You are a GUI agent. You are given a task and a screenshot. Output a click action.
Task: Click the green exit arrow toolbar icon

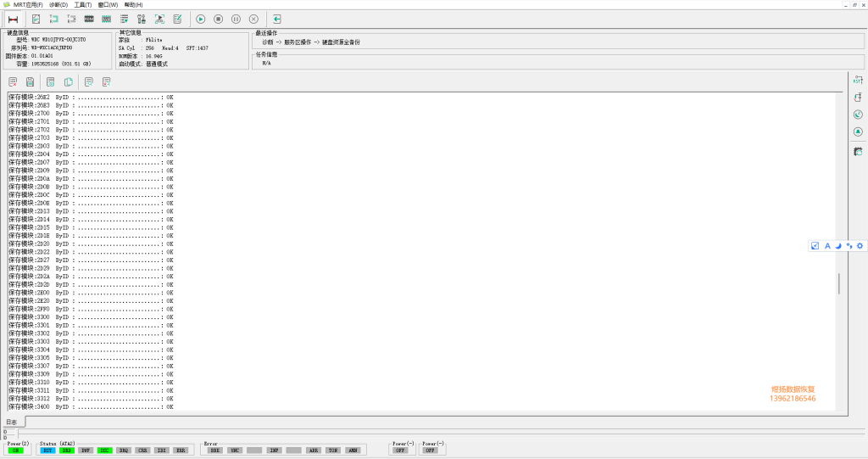pyautogui.click(x=277, y=19)
